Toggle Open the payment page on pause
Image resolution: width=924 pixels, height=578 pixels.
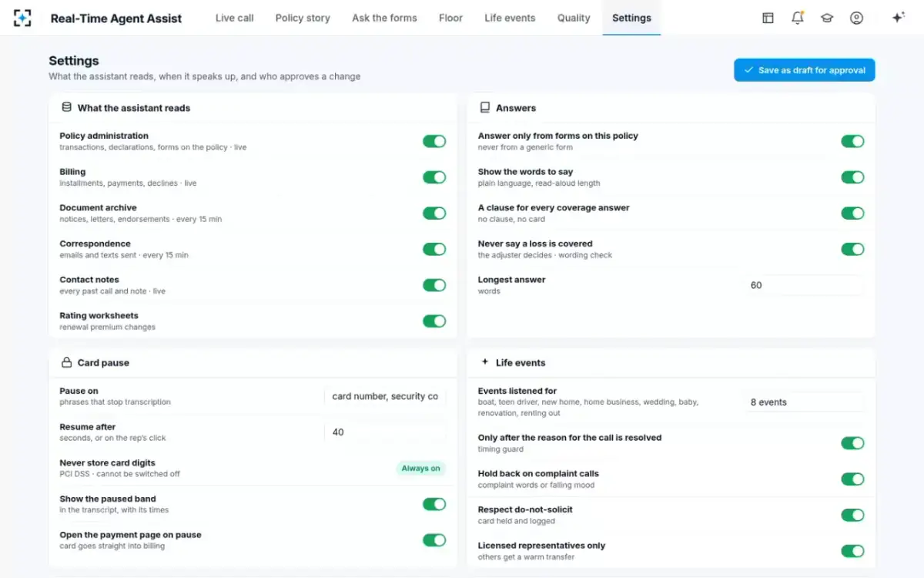tap(434, 540)
